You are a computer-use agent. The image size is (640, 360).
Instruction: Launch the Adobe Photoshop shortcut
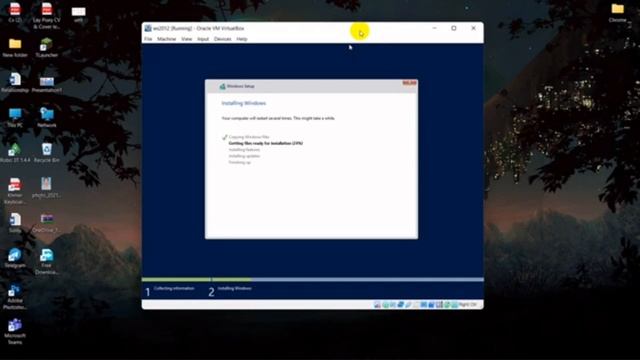pyautogui.click(x=15, y=296)
